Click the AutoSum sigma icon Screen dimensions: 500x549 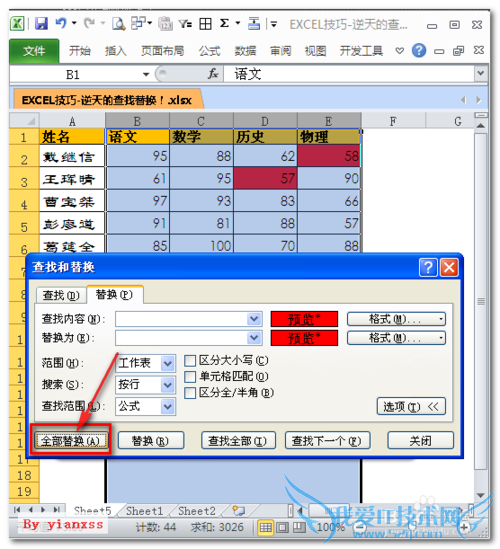click(224, 23)
